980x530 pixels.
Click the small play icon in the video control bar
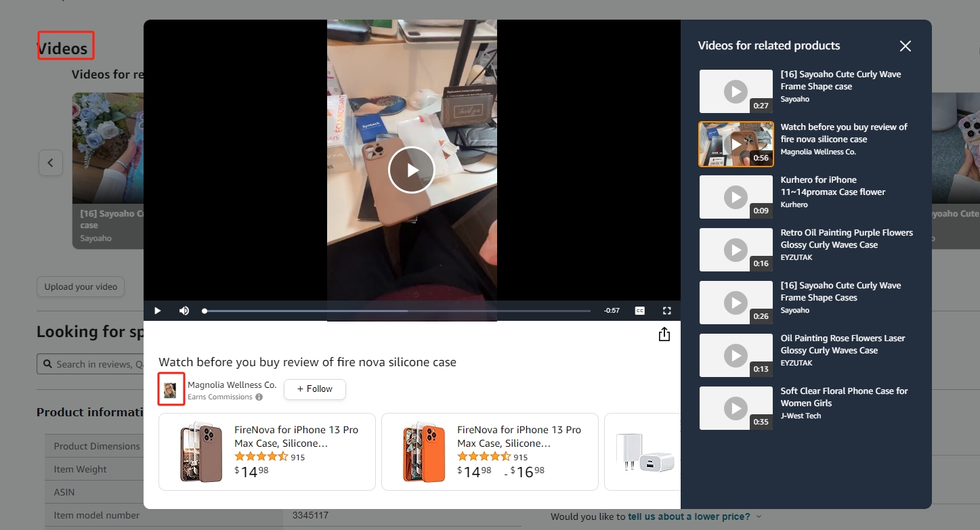point(157,311)
